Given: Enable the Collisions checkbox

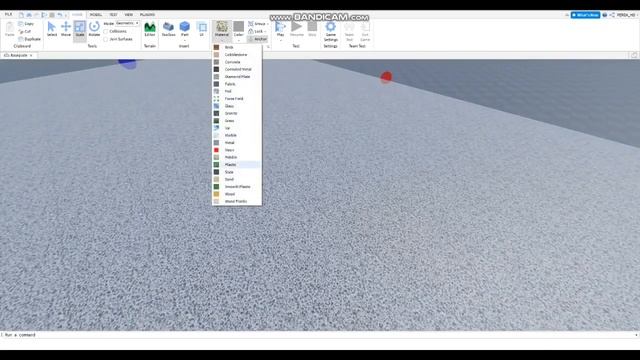Looking at the screenshot, I should [x=106, y=31].
